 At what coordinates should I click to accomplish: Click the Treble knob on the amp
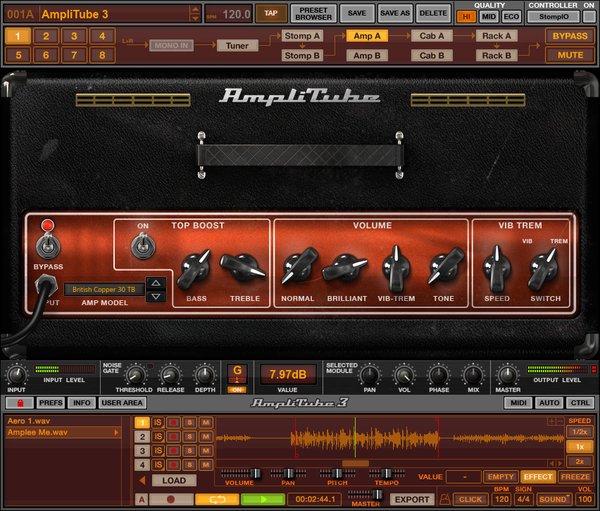coord(242,268)
